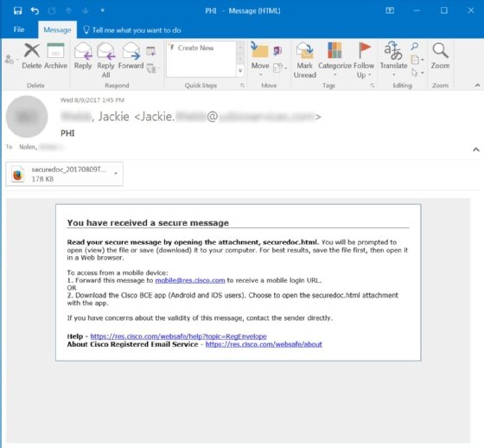Open the Junk dropdown icon
484x448 pixels.
(x=10, y=59)
